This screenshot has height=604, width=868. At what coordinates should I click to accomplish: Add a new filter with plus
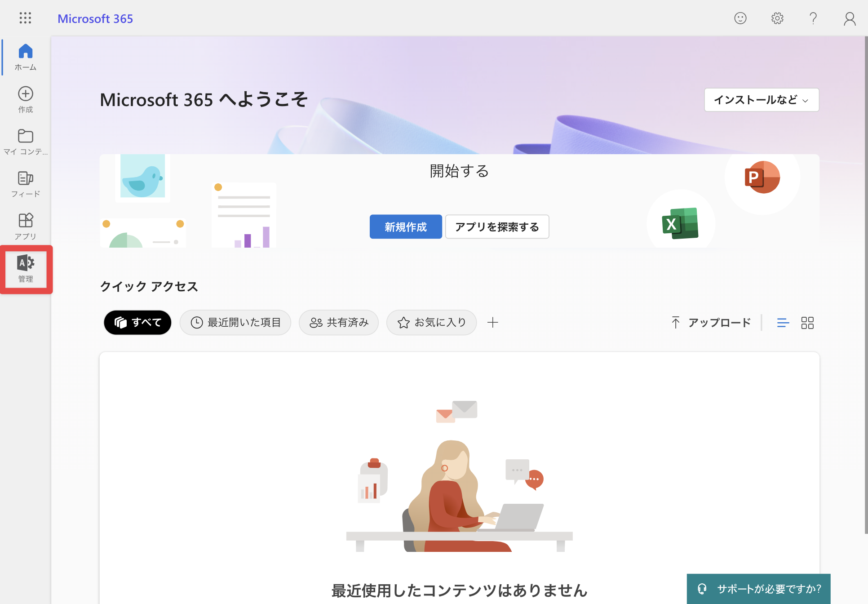(x=493, y=322)
